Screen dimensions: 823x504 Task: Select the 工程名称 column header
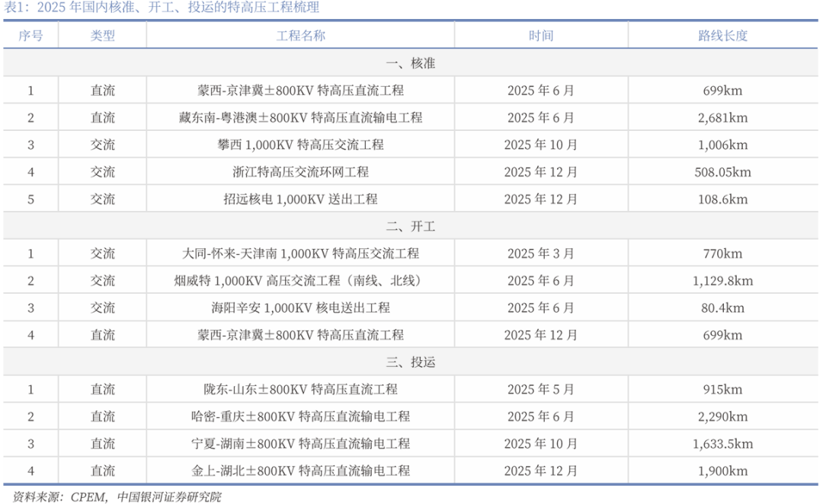(x=300, y=36)
